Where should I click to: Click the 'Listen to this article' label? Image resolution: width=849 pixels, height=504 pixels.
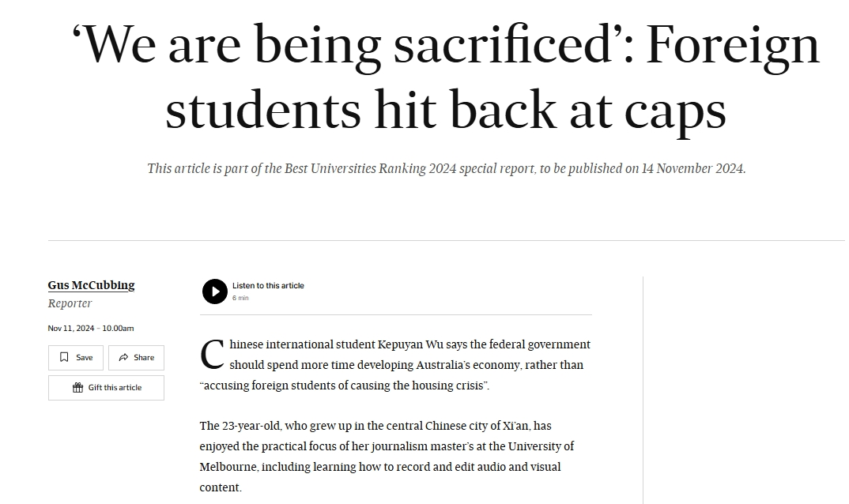pyautogui.click(x=268, y=285)
